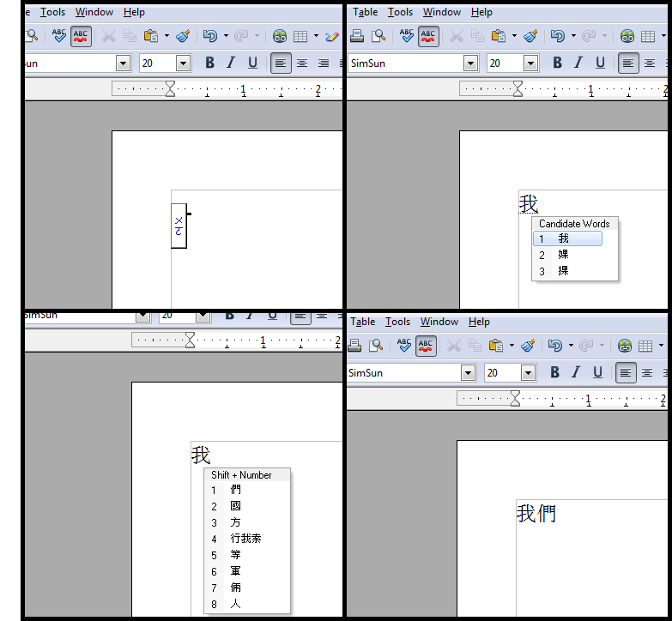The width and height of the screenshot is (672, 621).
Task: Open Page Preview in the bottom-right window
Action: point(376,346)
